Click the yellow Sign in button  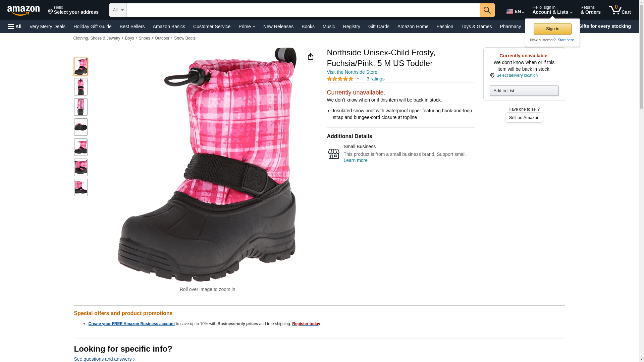(x=552, y=29)
